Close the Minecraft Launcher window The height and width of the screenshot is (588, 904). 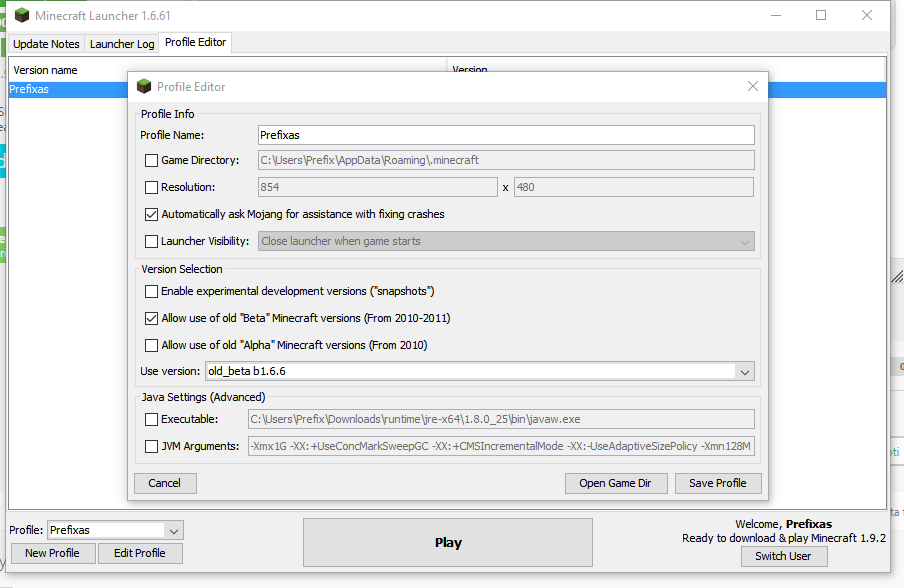(867, 16)
